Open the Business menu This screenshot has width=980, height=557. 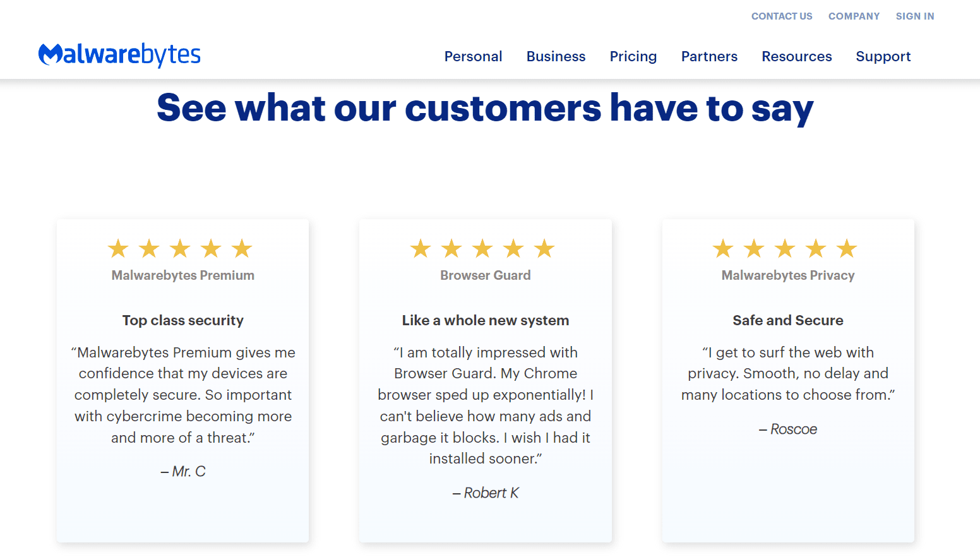[556, 56]
